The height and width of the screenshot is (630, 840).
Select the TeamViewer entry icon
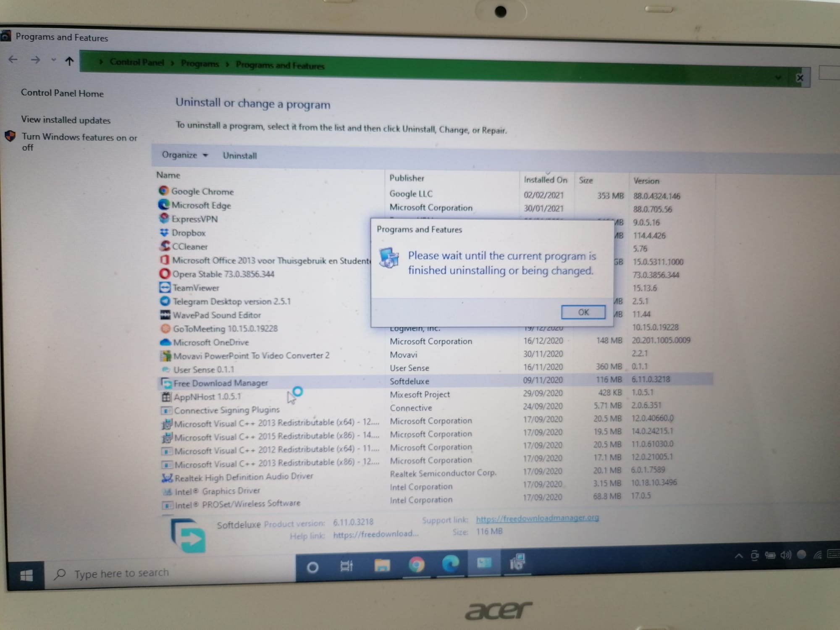165,288
